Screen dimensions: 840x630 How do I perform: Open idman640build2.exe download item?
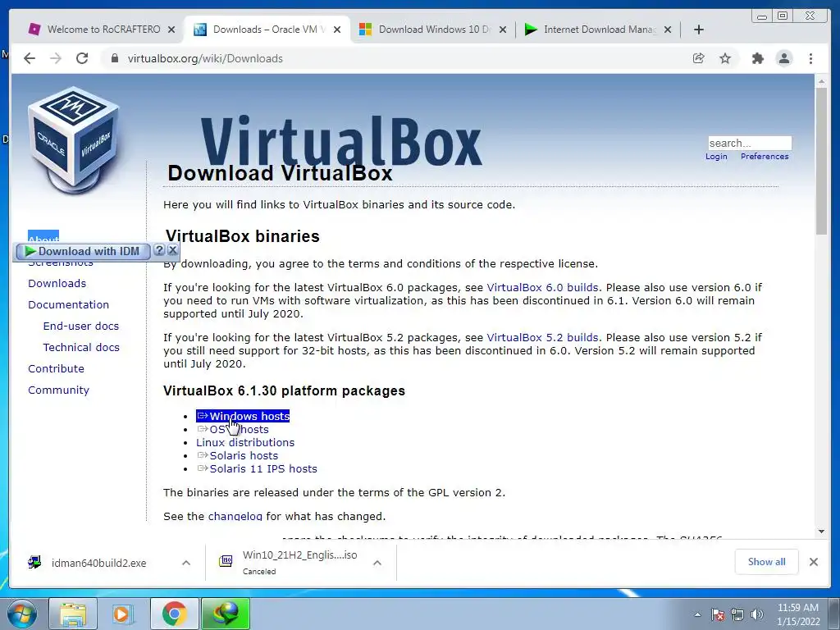coord(99,563)
